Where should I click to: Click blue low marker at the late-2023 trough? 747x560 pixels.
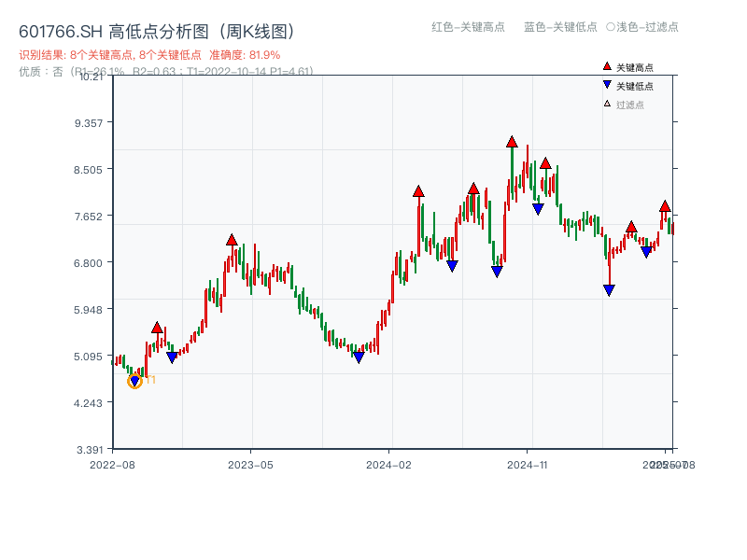coord(359,357)
